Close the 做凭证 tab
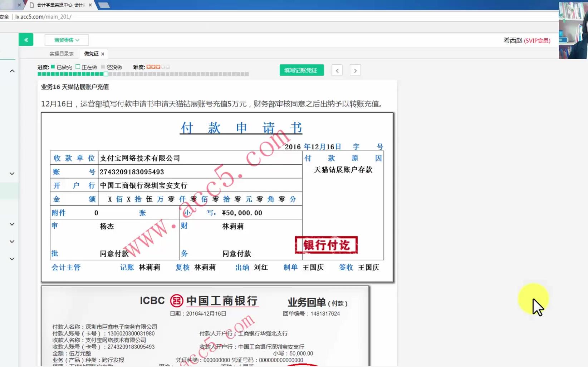The width and height of the screenshot is (588, 367). click(102, 54)
